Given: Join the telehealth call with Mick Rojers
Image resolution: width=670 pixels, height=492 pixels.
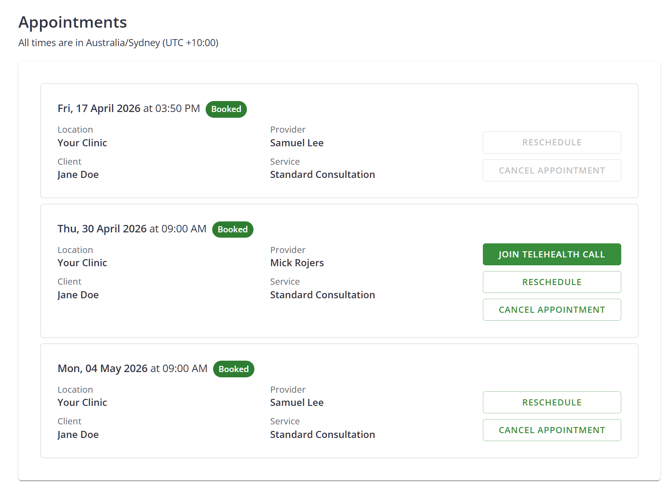Looking at the screenshot, I should [x=551, y=254].
